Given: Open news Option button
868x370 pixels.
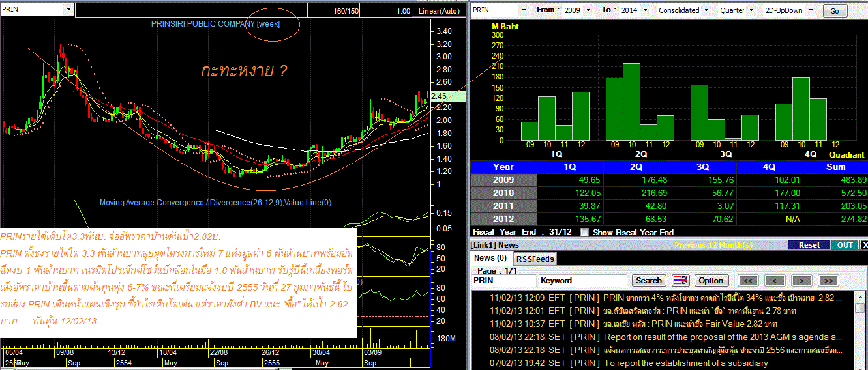Looking at the screenshot, I should point(711,281).
